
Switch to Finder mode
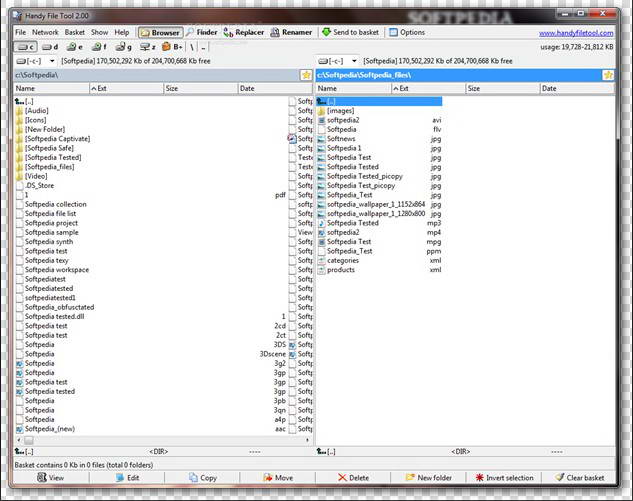click(201, 32)
